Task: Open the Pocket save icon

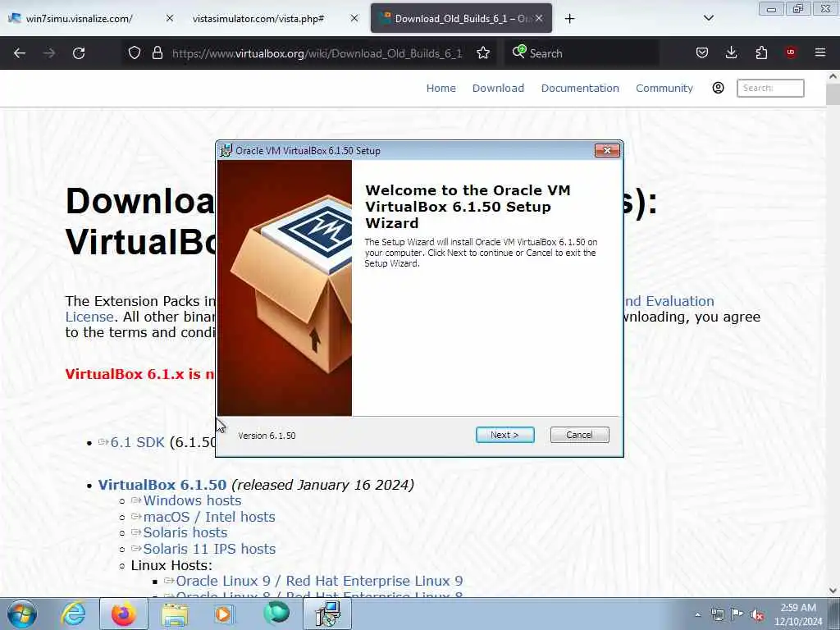Action: (702, 53)
